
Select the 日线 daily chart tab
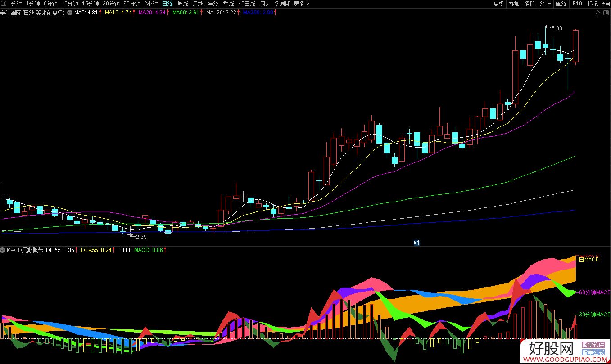tap(167, 4)
